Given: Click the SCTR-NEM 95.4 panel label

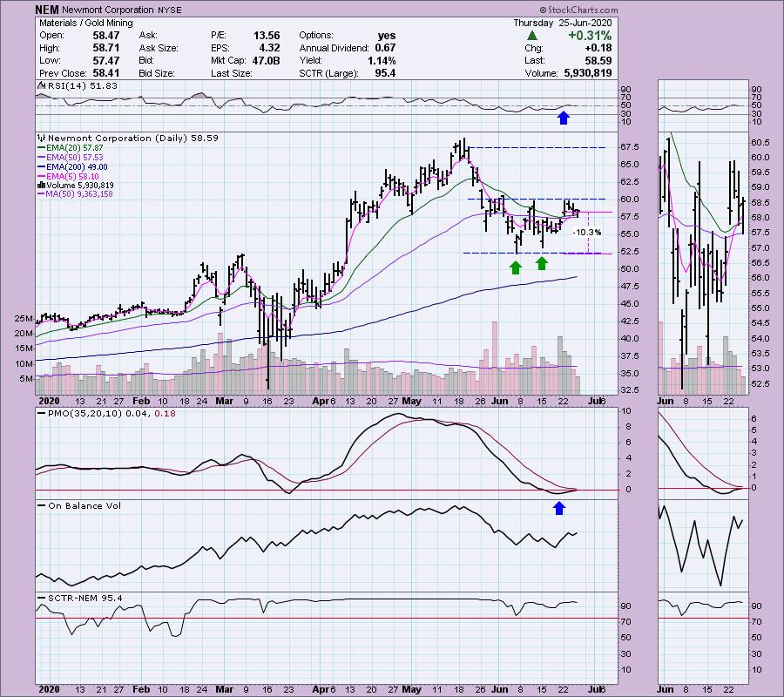Looking at the screenshot, I should point(85,598).
